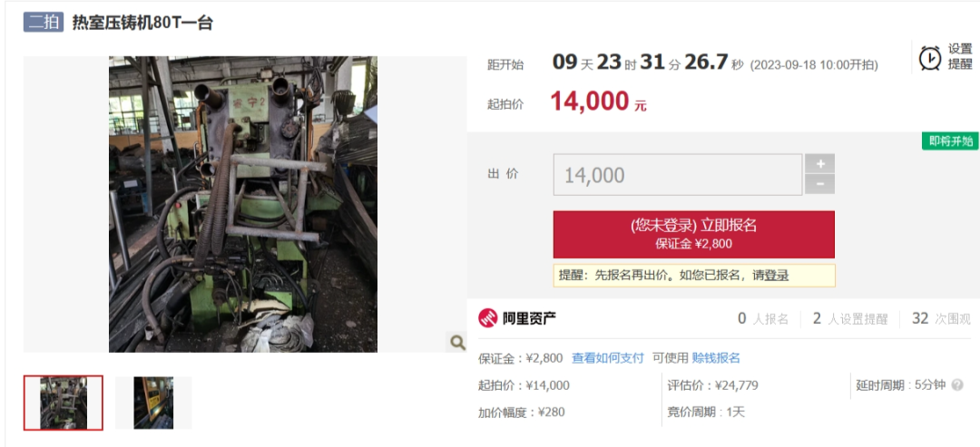Image resolution: width=980 pixels, height=447 pixels.
Task: Select the first machine thumbnail
Action: point(64,403)
